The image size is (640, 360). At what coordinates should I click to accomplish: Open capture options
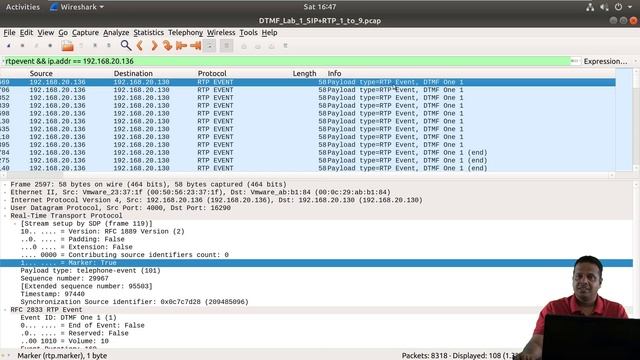[x=50, y=46]
